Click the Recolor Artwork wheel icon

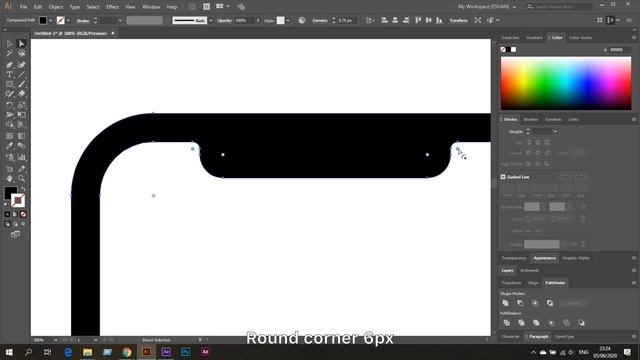tap(302, 20)
